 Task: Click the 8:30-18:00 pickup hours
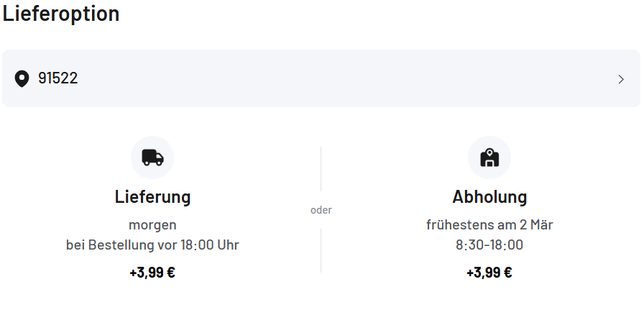(x=489, y=245)
